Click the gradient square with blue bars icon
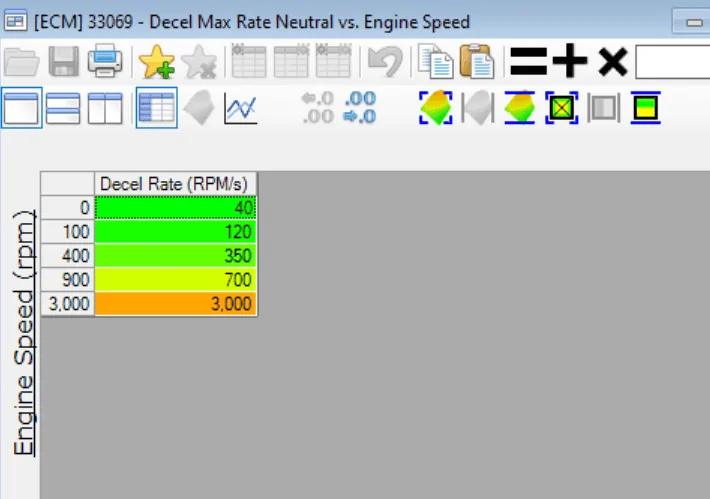Screen dimensions: 710x499 coord(645,108)
